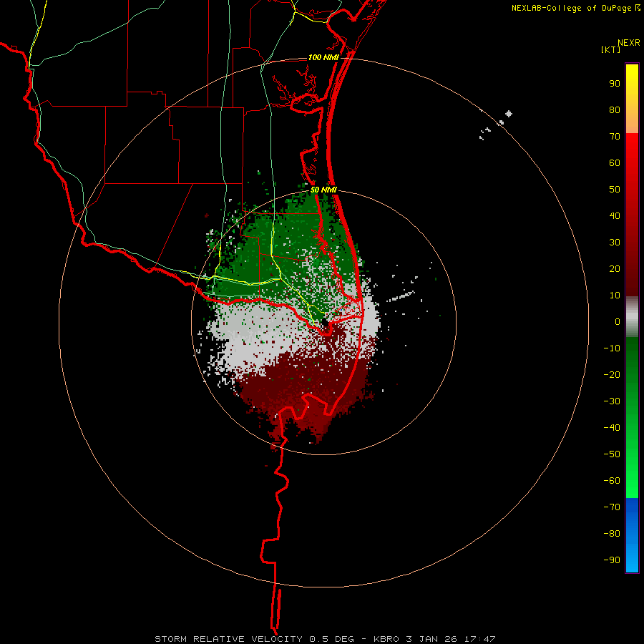644x644 pixels.
Task: Click the 100 NMI range ring label
Action: click(323, 57)
